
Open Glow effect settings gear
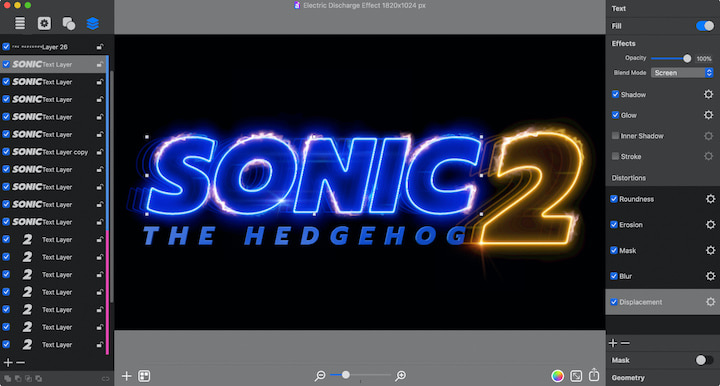point(709,115)
